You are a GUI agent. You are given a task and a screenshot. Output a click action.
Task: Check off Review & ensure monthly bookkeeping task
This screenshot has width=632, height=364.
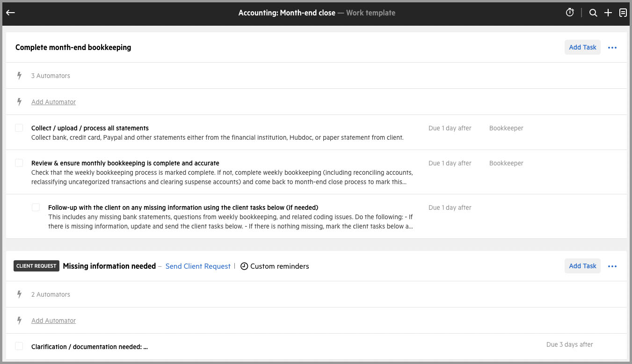[x=19, y=163]
